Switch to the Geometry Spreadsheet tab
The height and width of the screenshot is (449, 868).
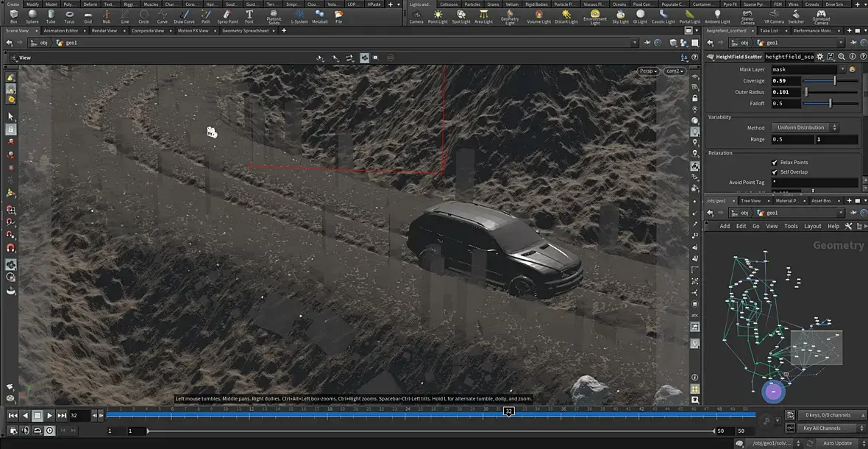245,30
